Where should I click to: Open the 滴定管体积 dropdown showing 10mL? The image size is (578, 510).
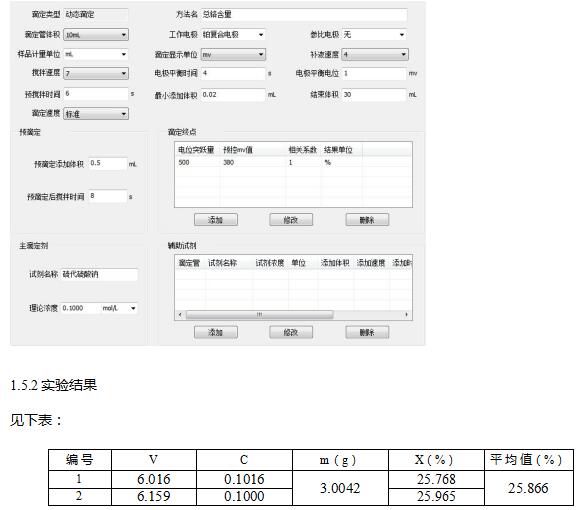(96, 35)
